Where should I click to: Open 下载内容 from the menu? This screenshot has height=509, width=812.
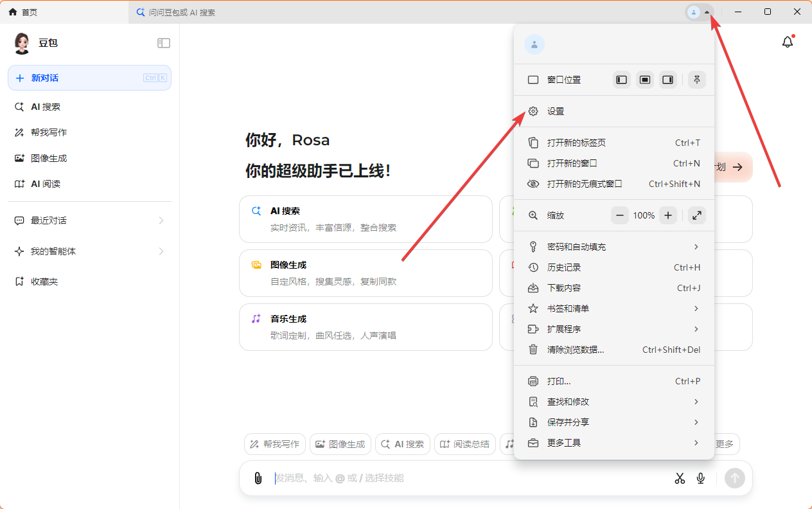pos(614,288)
